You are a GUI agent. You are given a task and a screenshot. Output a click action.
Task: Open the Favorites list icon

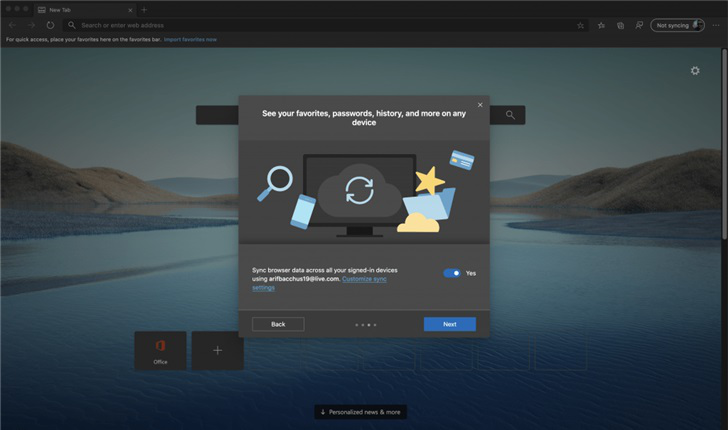(x=601, y=25)
